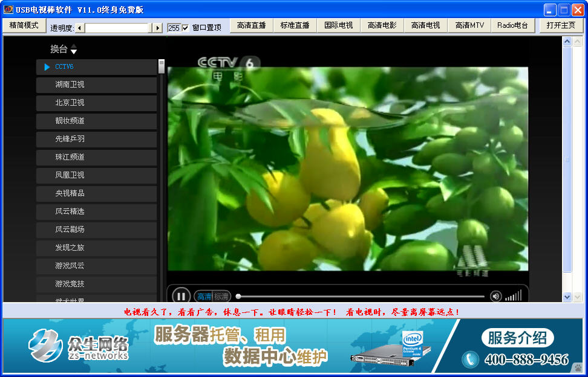Image resolution: width=588 pixels, height=377 pixels.
Task: Click the phone icon in the ad banner
Action: tap(470, 359)
